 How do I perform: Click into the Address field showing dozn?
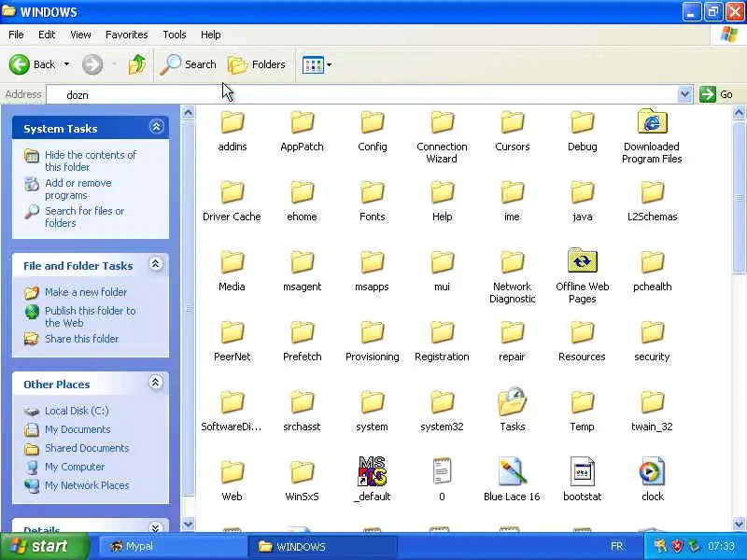click(x=362, y=95)
